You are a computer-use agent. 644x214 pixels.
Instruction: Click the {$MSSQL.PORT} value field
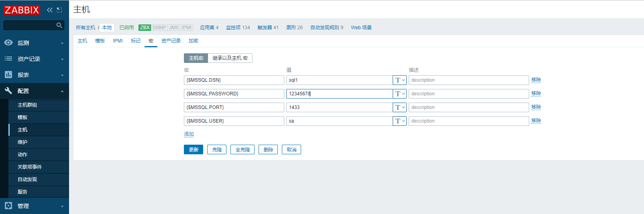[x=339, y=107]
